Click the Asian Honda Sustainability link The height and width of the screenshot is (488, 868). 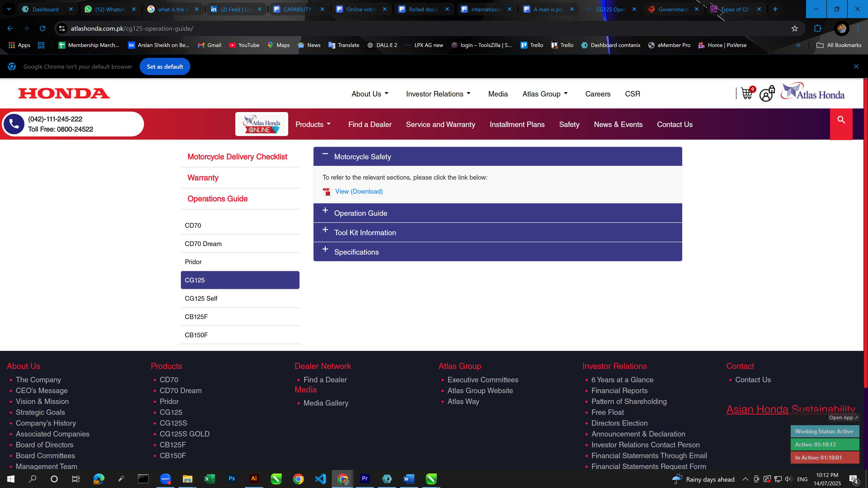coord(790,409)
